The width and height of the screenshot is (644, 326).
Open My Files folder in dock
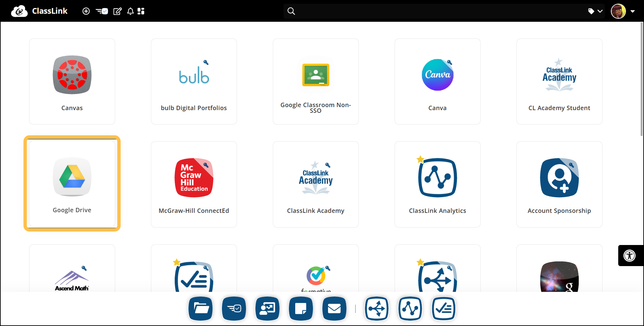200,308
